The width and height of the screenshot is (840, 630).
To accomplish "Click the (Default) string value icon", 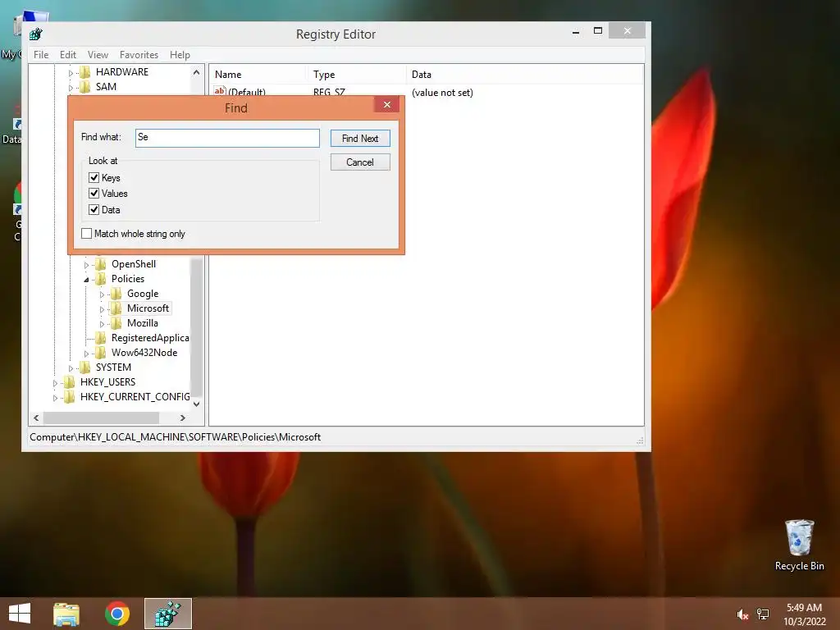I will (x=220, y=92).
